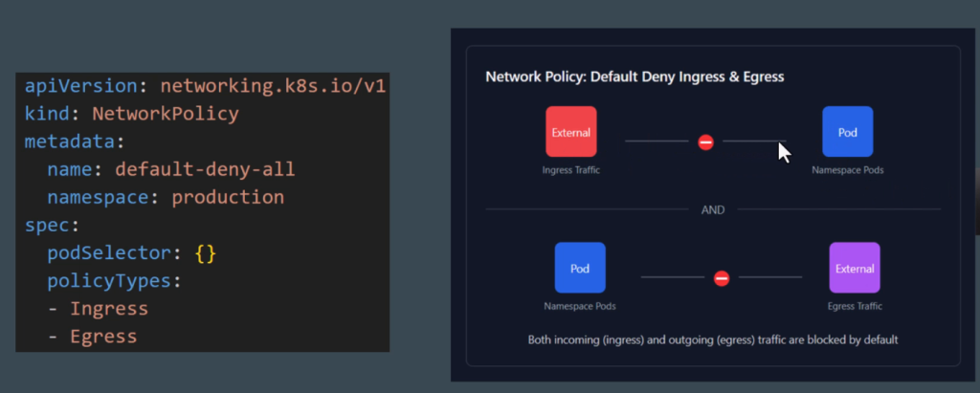980x393 pixels.
Task: Click the 'Ingress Traffic' label
Action: pos(571,170)
